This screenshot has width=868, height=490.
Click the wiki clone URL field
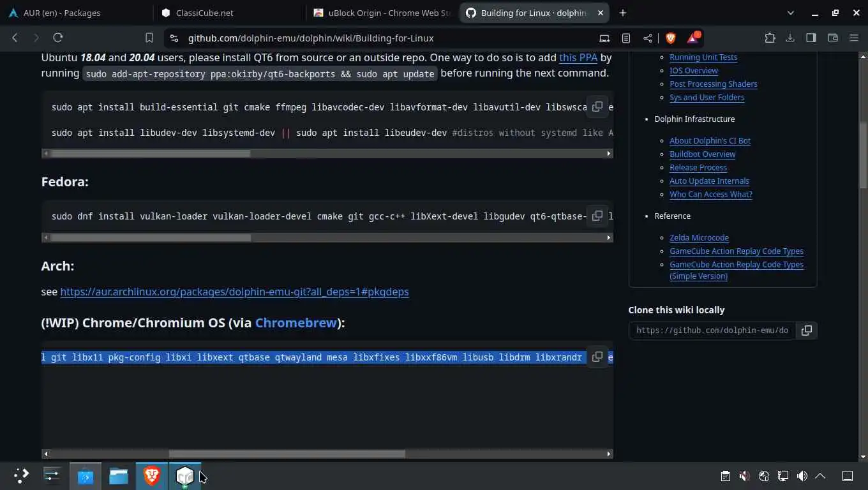point(712,330)
